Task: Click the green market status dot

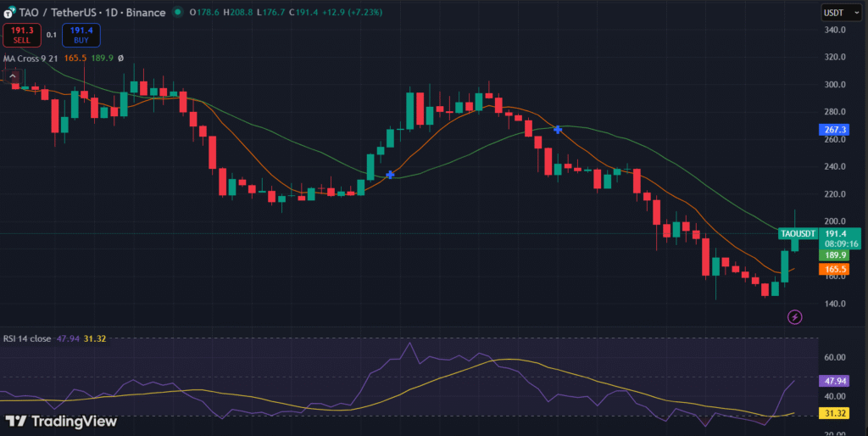Action: 176,14
